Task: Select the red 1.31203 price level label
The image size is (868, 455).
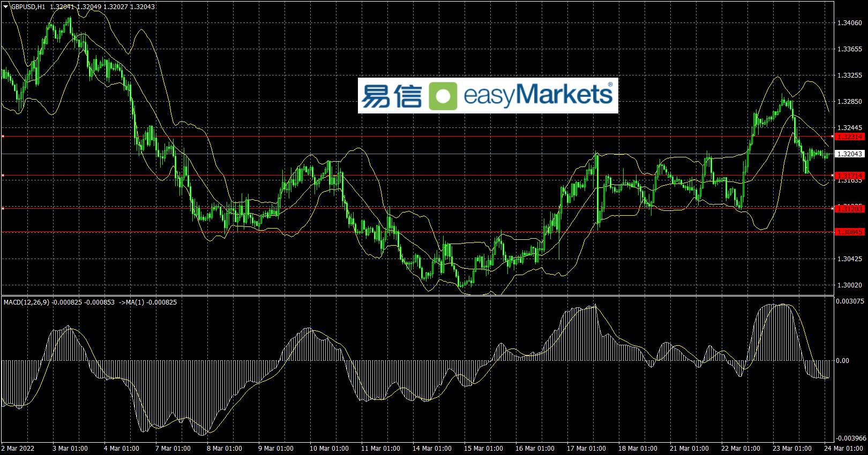Action: pos(850,209)
